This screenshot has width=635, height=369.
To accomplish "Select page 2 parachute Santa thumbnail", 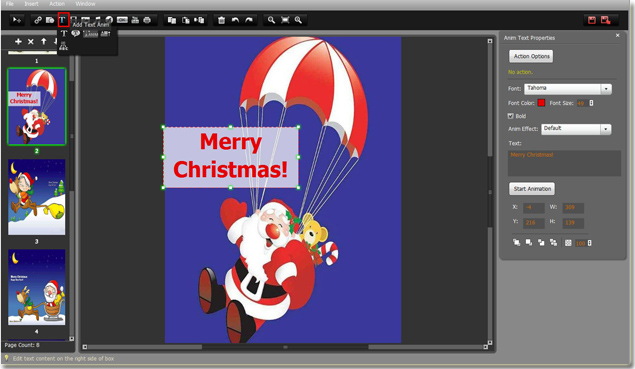I will click(36, 107).
